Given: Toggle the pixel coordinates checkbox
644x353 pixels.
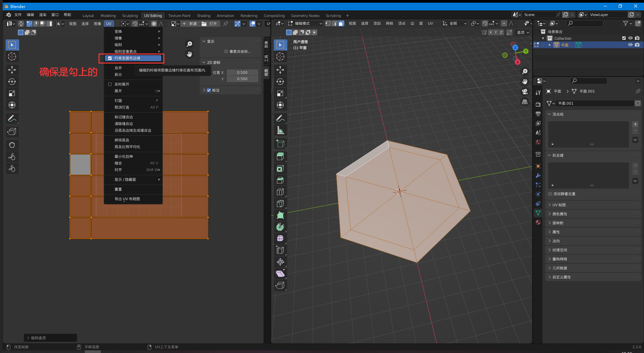Looking at the screenshot, I should pos(226,51).
